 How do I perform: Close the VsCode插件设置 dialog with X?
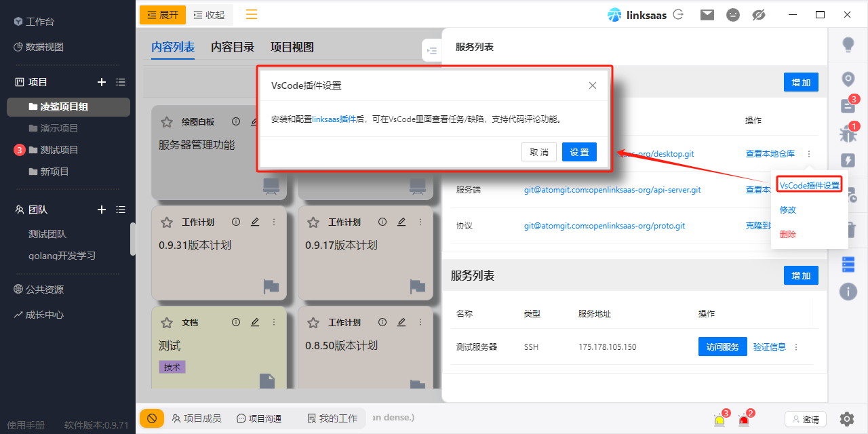[x=593, y=85]
